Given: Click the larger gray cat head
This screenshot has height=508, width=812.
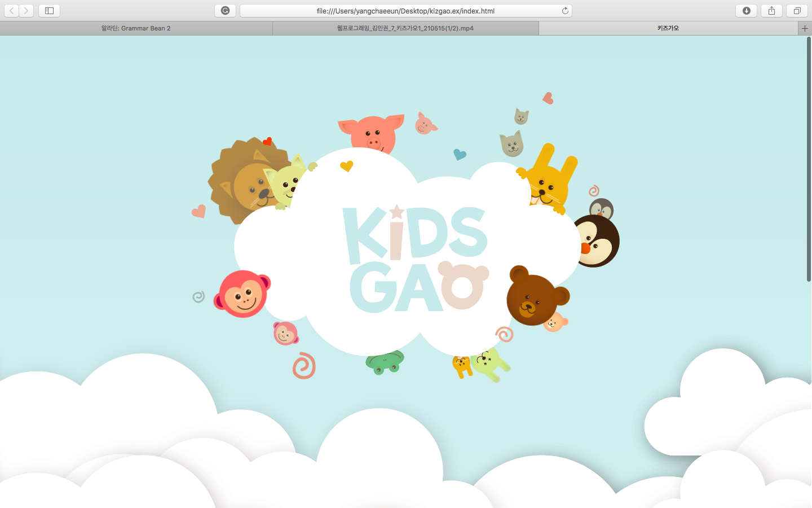Looking at the screenshot, I should click(x=512, y=144).
